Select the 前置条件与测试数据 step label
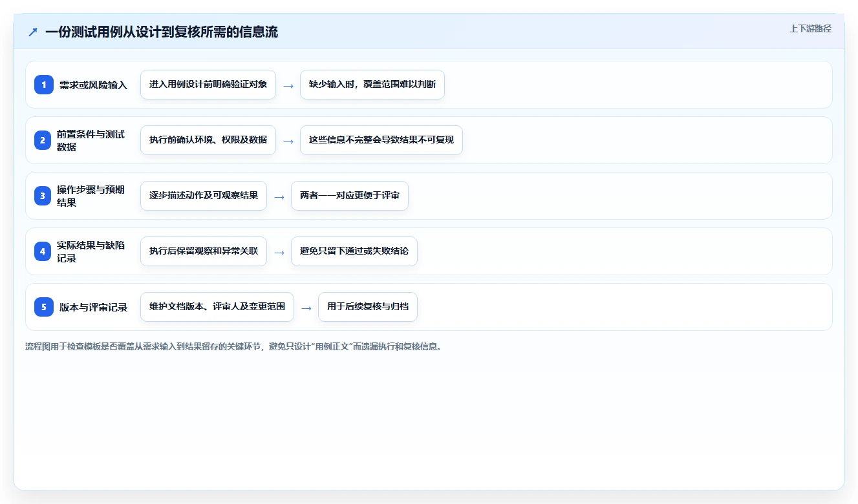 click(x=91, y=140)
